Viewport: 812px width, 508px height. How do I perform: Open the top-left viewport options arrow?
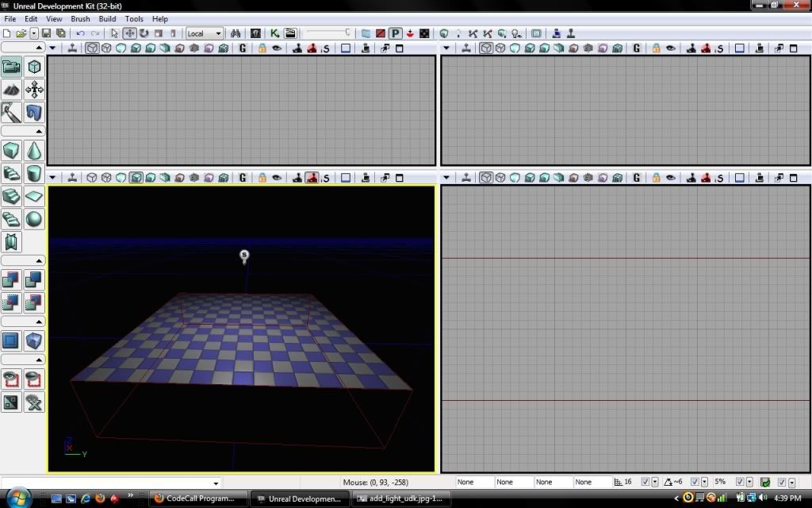click(x=52, y=48)
